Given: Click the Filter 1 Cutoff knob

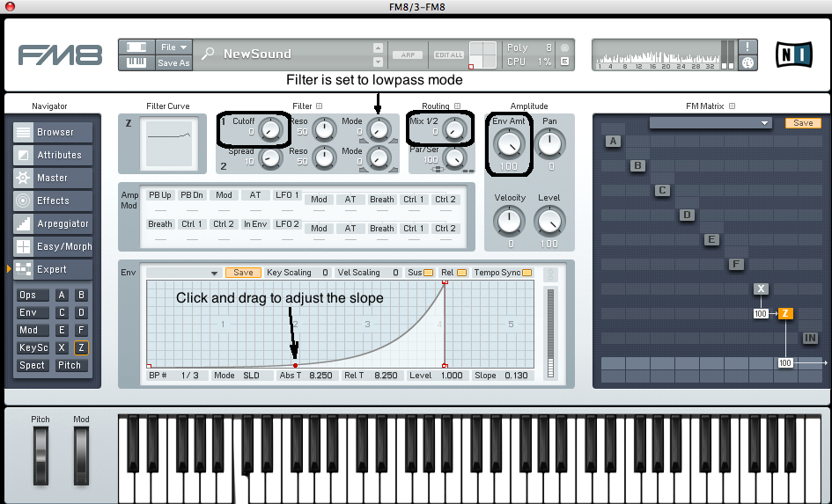Looking at the screenshot, I should click(x=270, y=129).
